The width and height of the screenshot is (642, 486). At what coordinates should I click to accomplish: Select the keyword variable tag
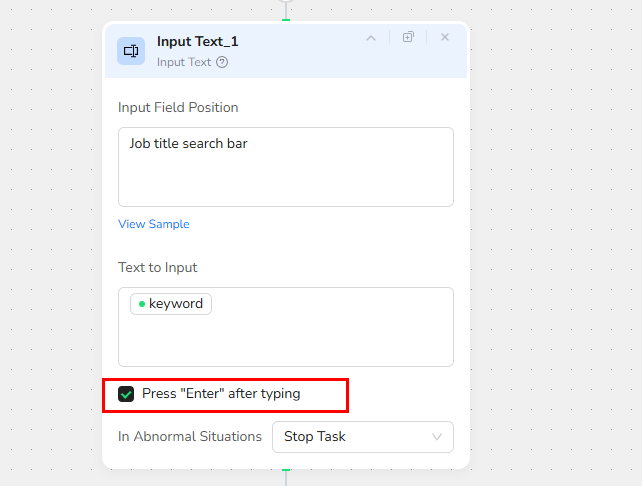coord(172,304)
